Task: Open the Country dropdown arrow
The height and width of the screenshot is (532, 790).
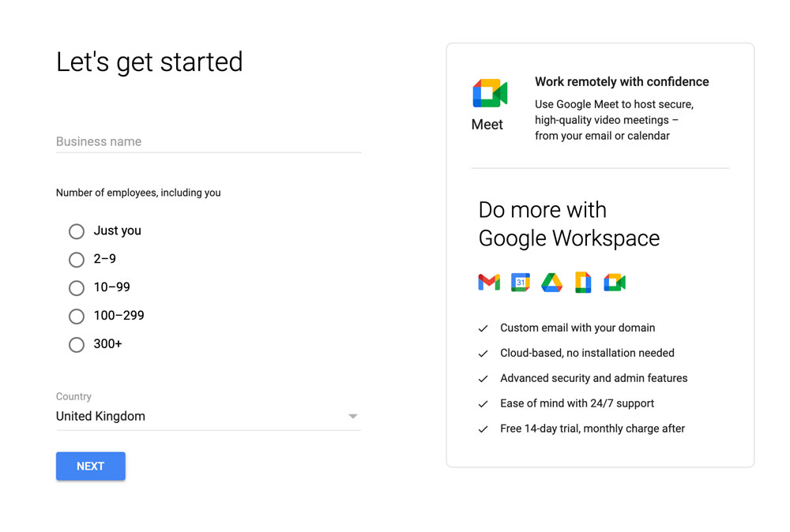Action: coord(352,416)
